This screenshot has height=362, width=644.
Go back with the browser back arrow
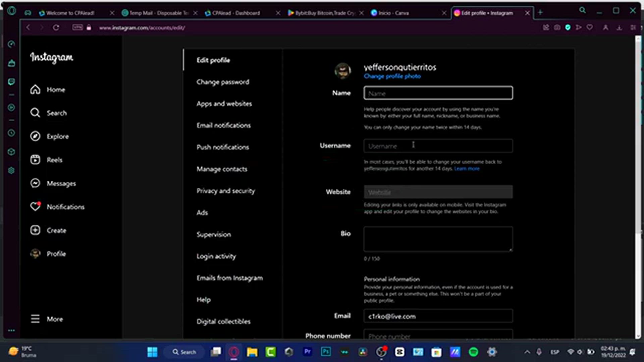click(x=28, y=28)
